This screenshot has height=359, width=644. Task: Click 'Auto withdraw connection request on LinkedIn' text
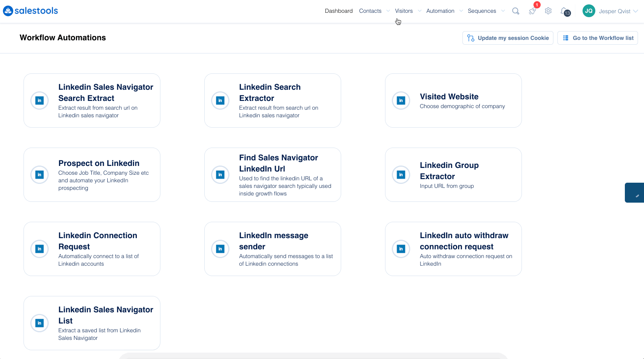466,260
